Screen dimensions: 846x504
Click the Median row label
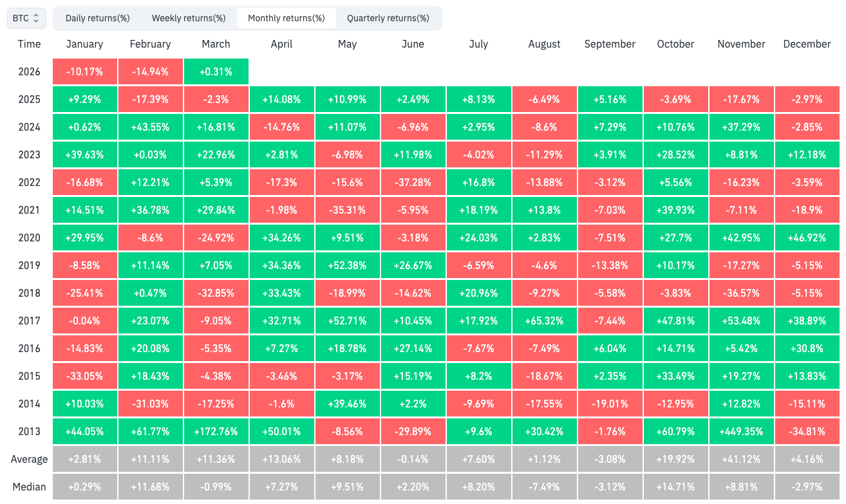click(29, 487)
